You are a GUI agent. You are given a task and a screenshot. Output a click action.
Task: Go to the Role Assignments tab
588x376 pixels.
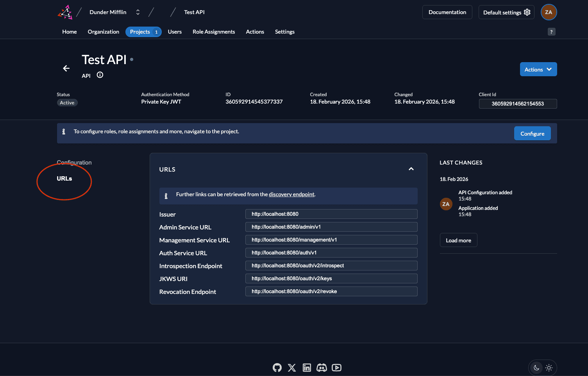[214, 32]
